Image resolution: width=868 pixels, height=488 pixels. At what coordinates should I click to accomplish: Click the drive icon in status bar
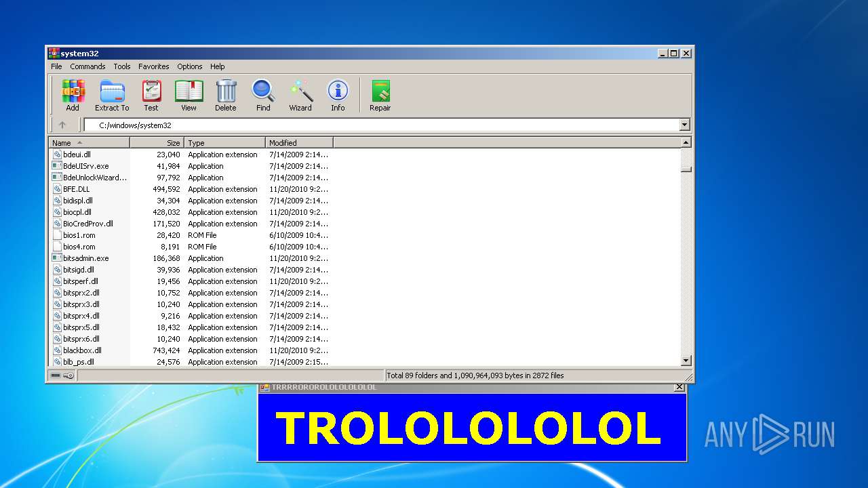[56, 375]
